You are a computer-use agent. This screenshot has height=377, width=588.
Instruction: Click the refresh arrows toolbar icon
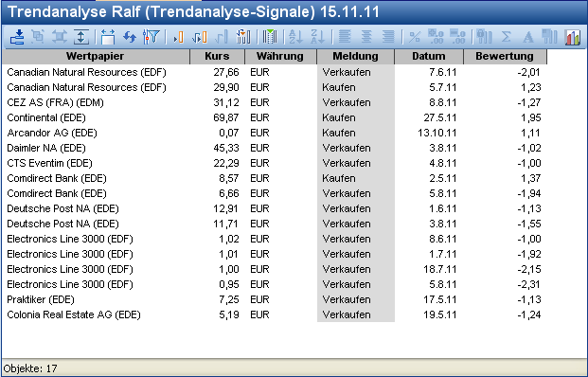pos(130,37)
